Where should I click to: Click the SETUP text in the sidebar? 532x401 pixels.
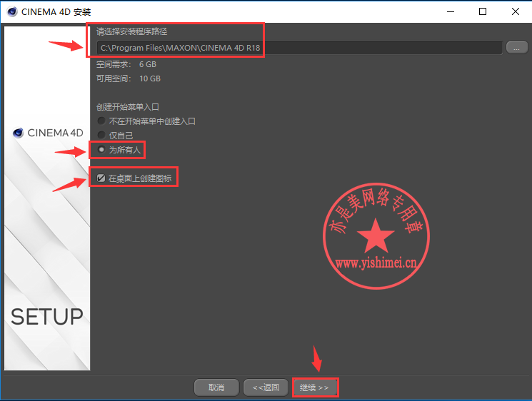coord(47,317)
